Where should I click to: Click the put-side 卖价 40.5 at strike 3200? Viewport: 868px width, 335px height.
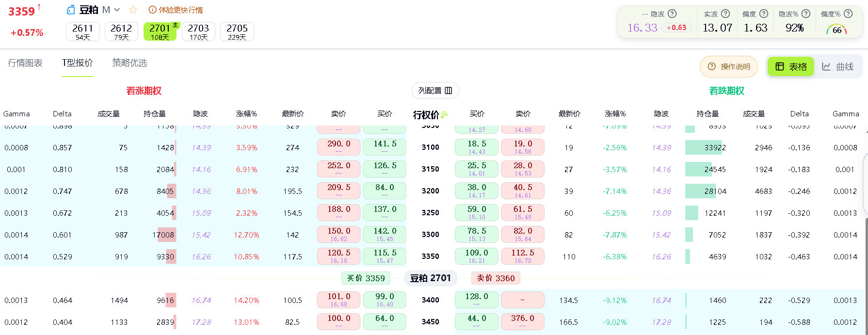523,191
